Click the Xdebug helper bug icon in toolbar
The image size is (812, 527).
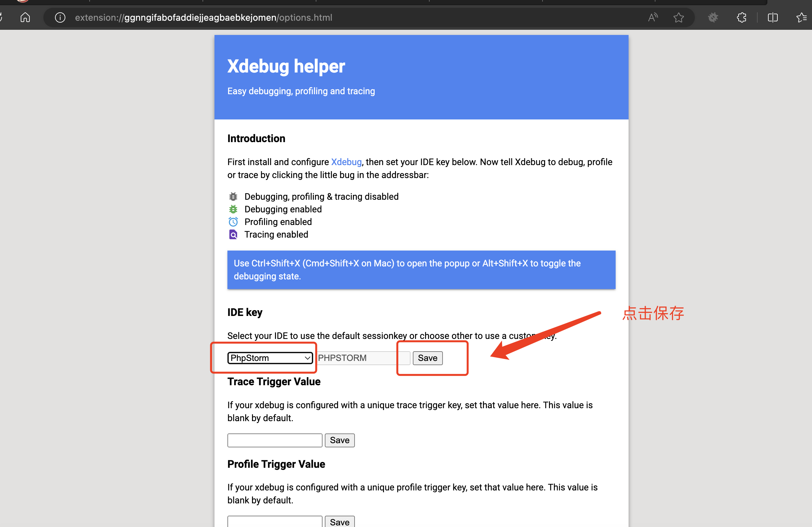[x=713, y=17]
